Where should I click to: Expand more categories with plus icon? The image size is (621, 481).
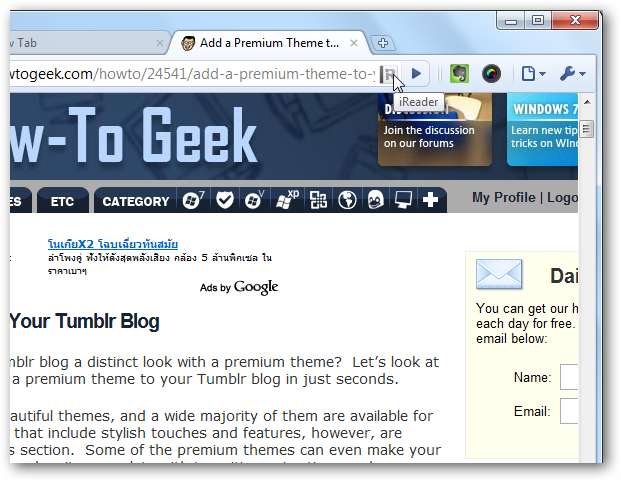[x=430, y=200]
